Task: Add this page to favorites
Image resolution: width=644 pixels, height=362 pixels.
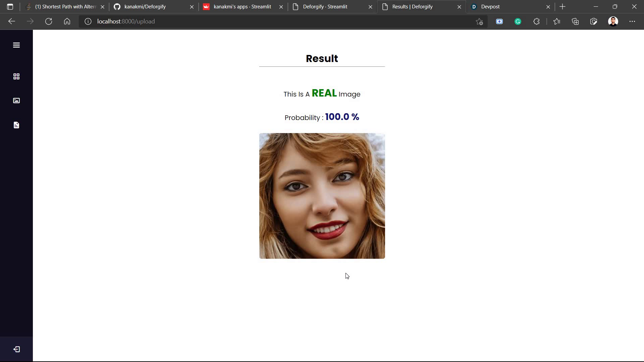Action: (x=479, y=21)
